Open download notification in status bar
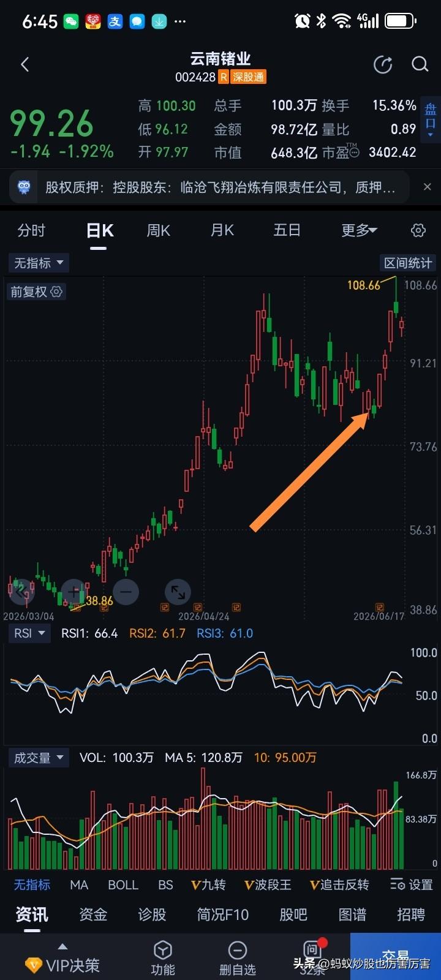 click(159, 21)
